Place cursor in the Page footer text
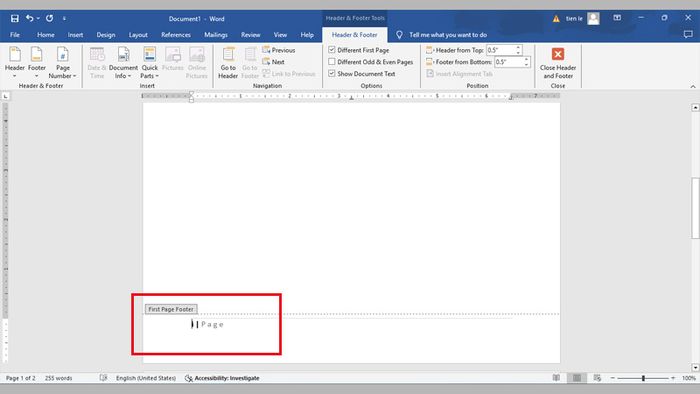700x394 pixels. [x=212, y=324]
